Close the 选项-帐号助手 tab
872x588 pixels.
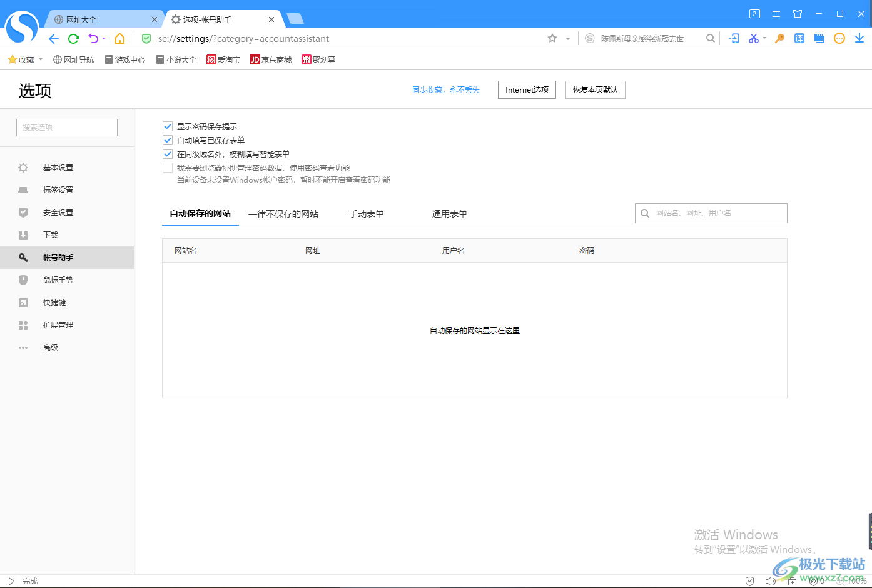coord(271,19)
